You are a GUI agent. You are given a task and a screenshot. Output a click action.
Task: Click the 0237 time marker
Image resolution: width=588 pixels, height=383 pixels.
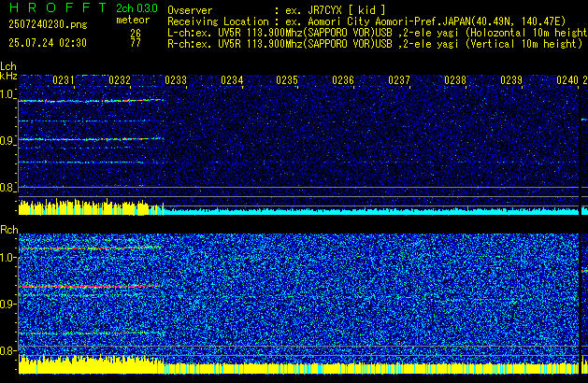399,80
